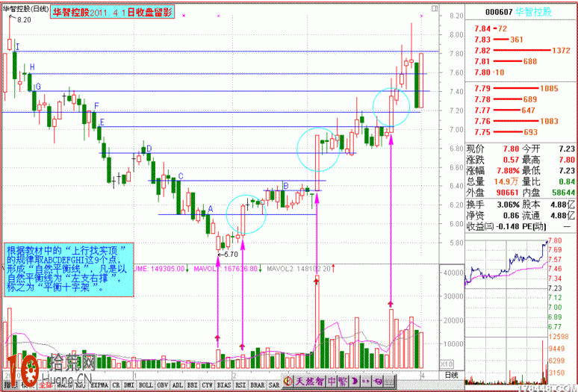Viewport: 578px width, 392px height.
Task: Click the 现价 value 7.80
Action: click(511, 149)
